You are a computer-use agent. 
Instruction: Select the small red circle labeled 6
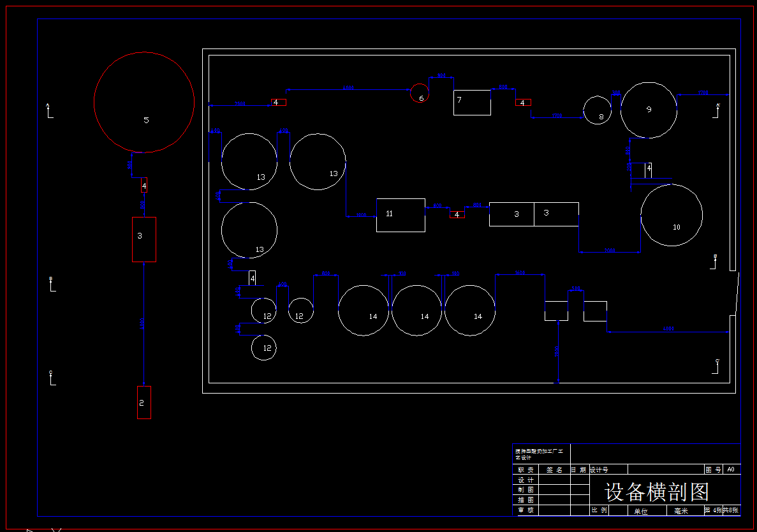click(420, 93)
